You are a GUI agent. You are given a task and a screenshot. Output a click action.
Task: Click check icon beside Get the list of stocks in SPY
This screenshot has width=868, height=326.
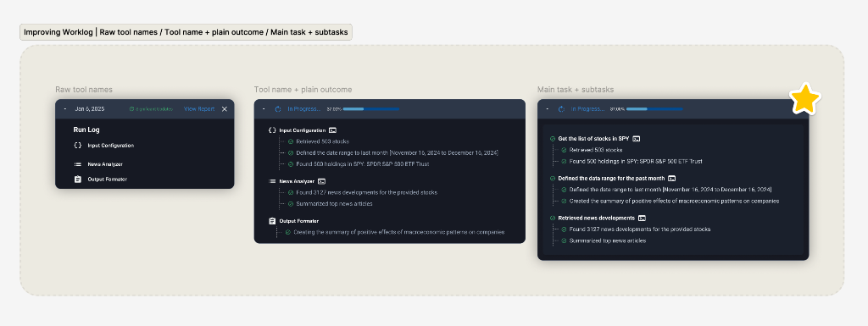tap(553, 139)
